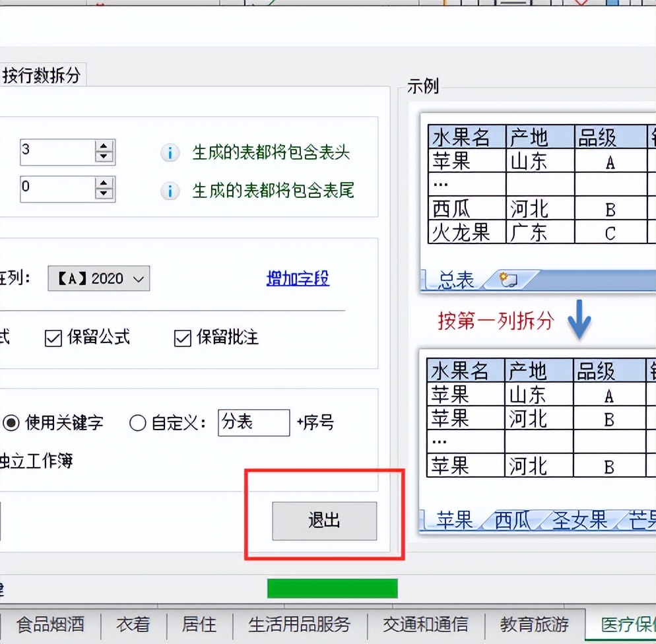Click inside the 分表 naming input field
The width and height of the screenshot is (656, 644).
(253, 423)
